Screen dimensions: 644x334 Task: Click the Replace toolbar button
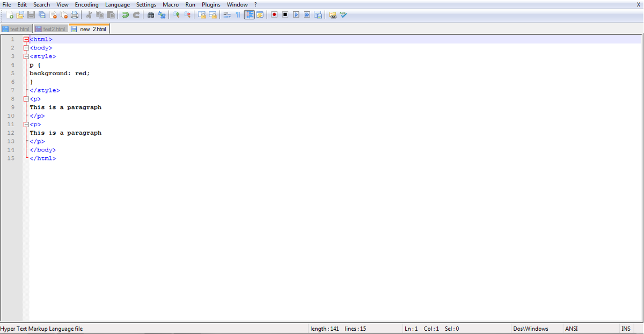point(162,14)
